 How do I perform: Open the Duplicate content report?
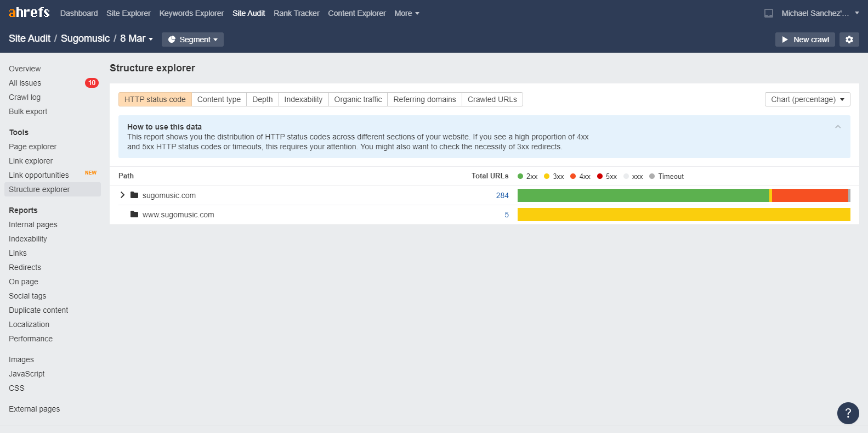38,310
